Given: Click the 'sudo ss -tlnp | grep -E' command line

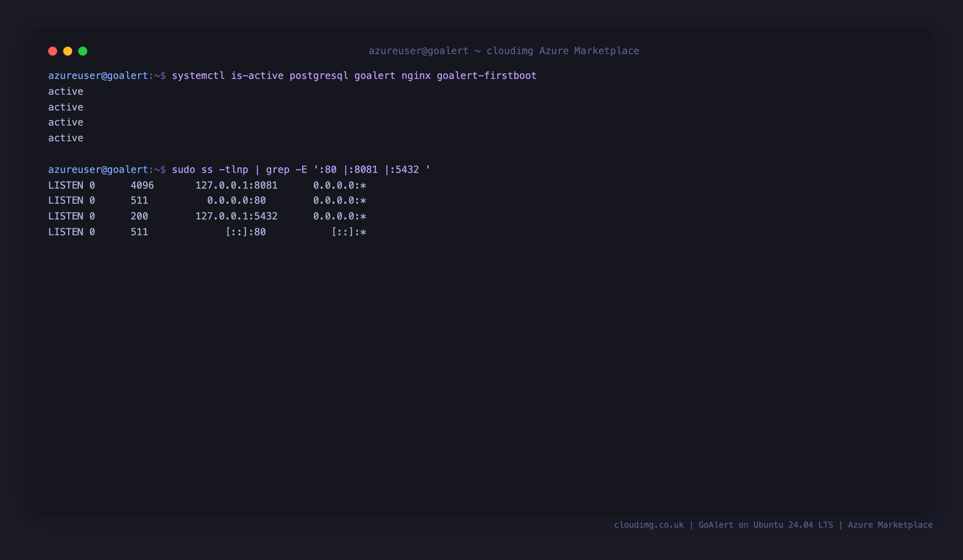Looking at the screenshot, I should (x=301, y=170).
